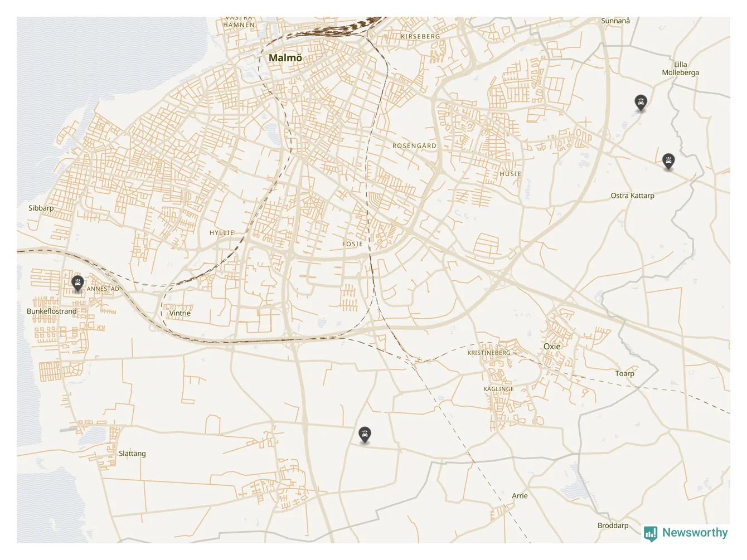
Task: Click the VÄSTRA HAMNEN label
Action: pyautogui.click(x=239, y=22)
